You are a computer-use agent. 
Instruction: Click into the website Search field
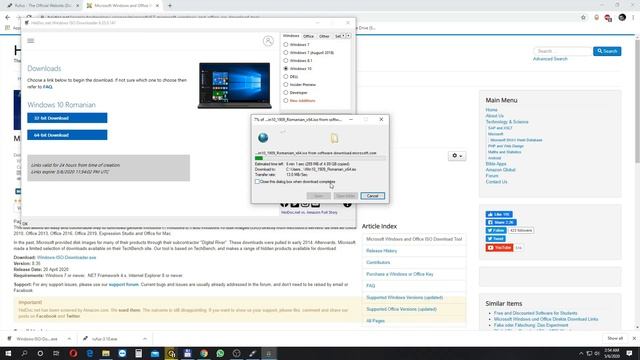click(563, 51)
